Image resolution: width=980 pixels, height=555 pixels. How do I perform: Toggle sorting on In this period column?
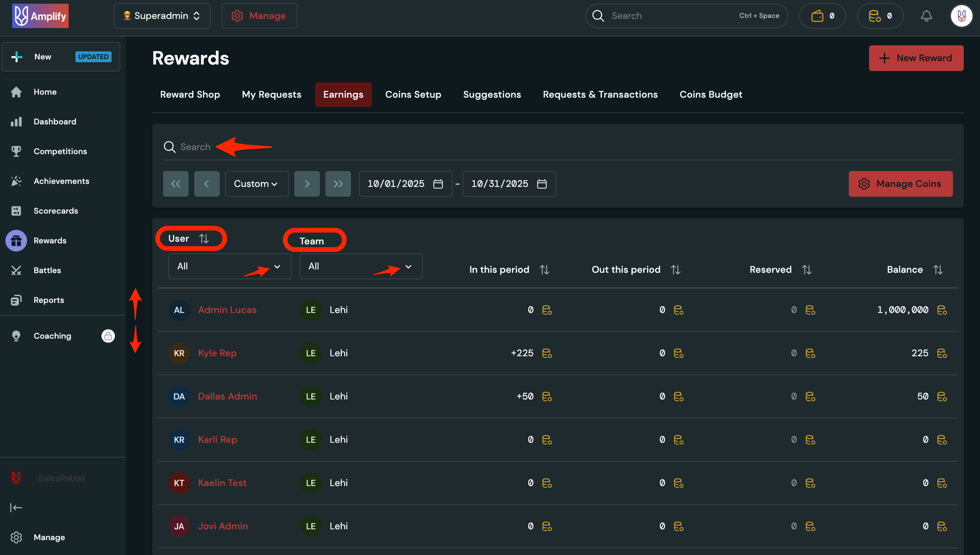(544, 269)
